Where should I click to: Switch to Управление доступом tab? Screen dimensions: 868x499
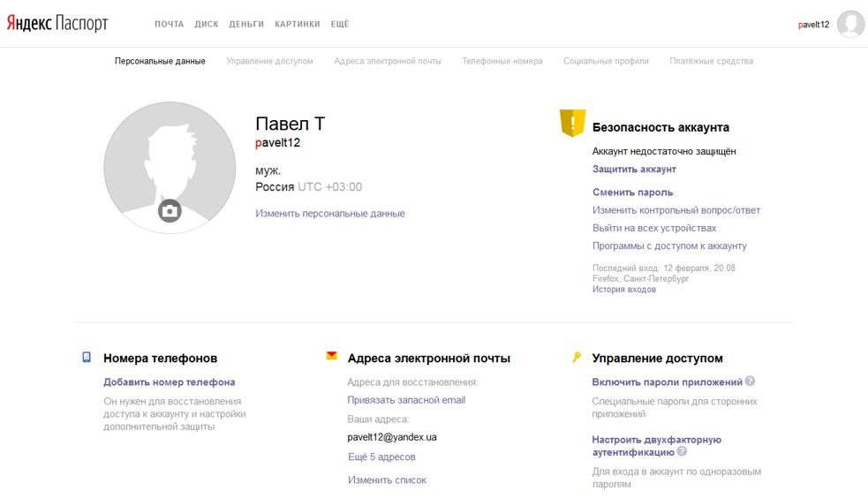[x=269, y=61]
